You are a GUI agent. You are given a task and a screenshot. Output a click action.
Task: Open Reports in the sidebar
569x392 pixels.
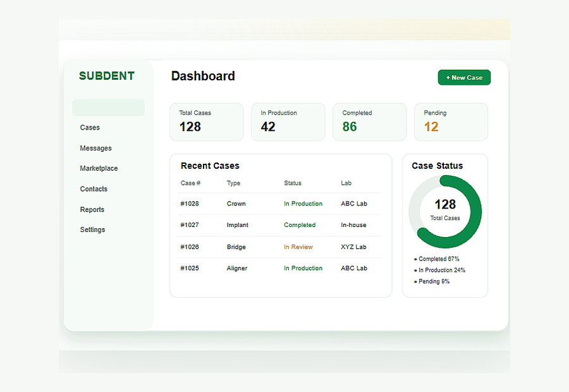pyautogui.click(x=92, y=209)
